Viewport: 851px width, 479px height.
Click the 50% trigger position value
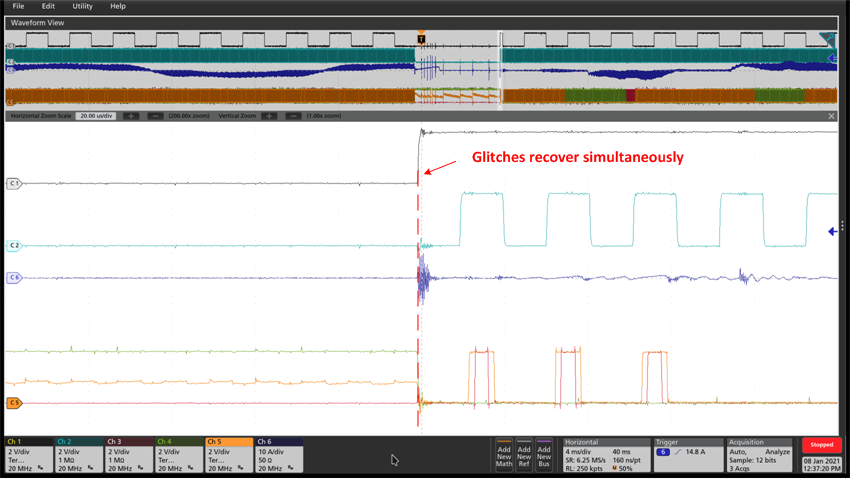pos(625,468)
